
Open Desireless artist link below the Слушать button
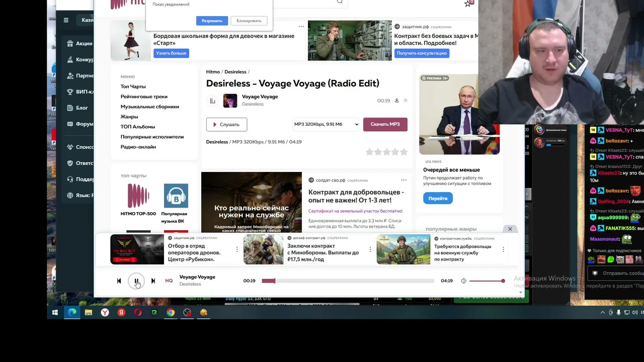(217, 142)
